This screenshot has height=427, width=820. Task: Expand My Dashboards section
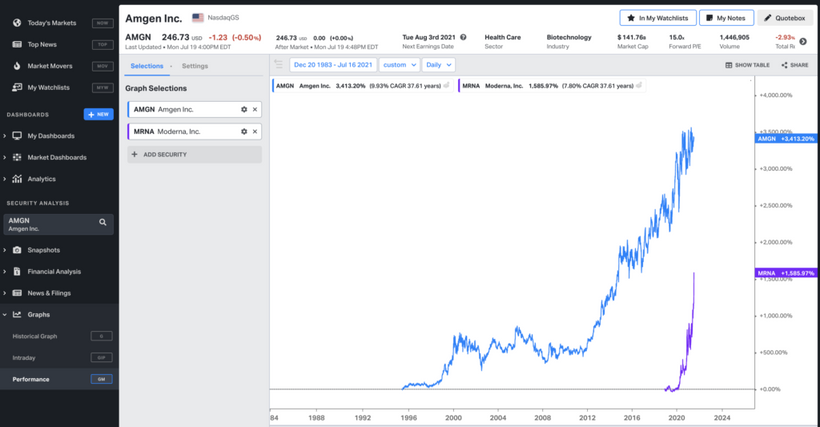tap(5, 136)
